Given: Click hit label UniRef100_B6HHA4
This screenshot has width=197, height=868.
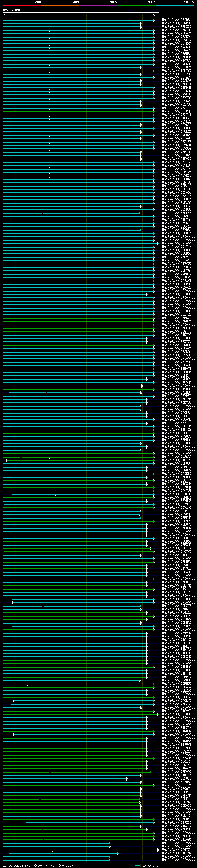Looking at the screenshot, I should (x=177, y=440).
